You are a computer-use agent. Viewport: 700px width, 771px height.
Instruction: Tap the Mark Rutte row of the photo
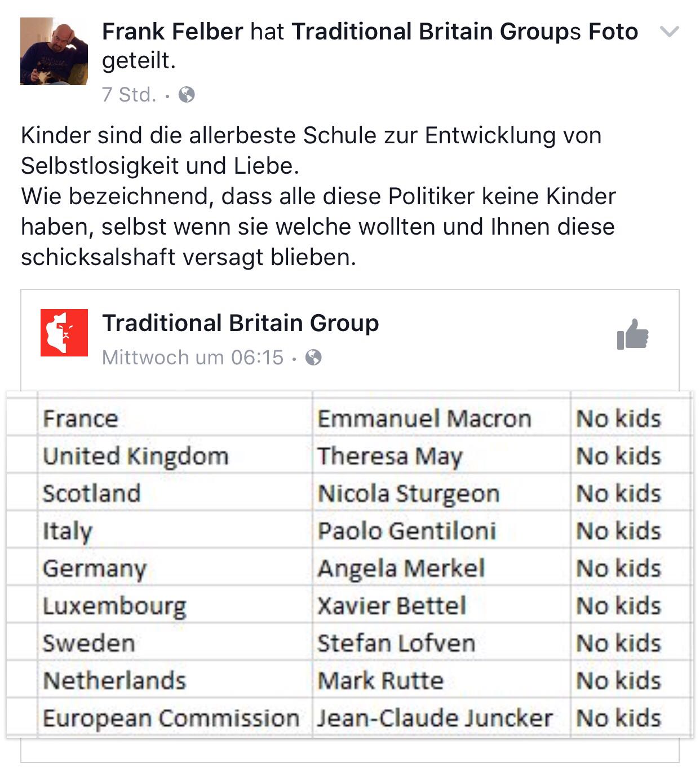point(349,680)
